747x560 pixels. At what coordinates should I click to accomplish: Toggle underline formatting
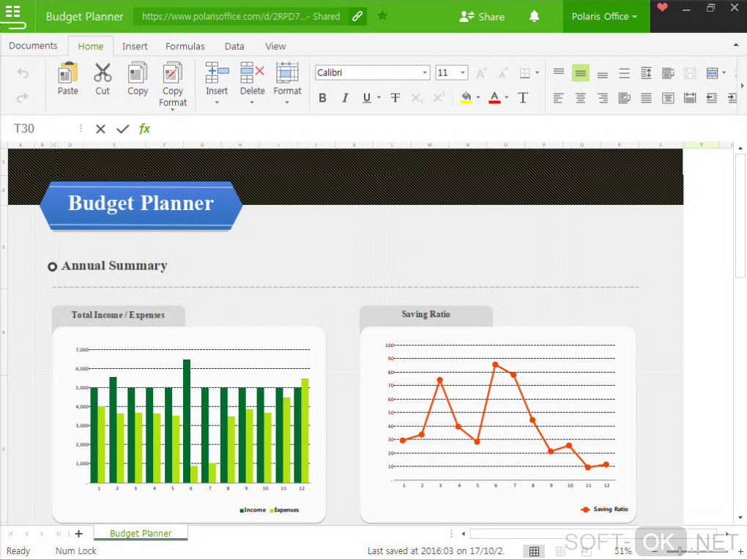pyautogui.click(x=366, y=97)
